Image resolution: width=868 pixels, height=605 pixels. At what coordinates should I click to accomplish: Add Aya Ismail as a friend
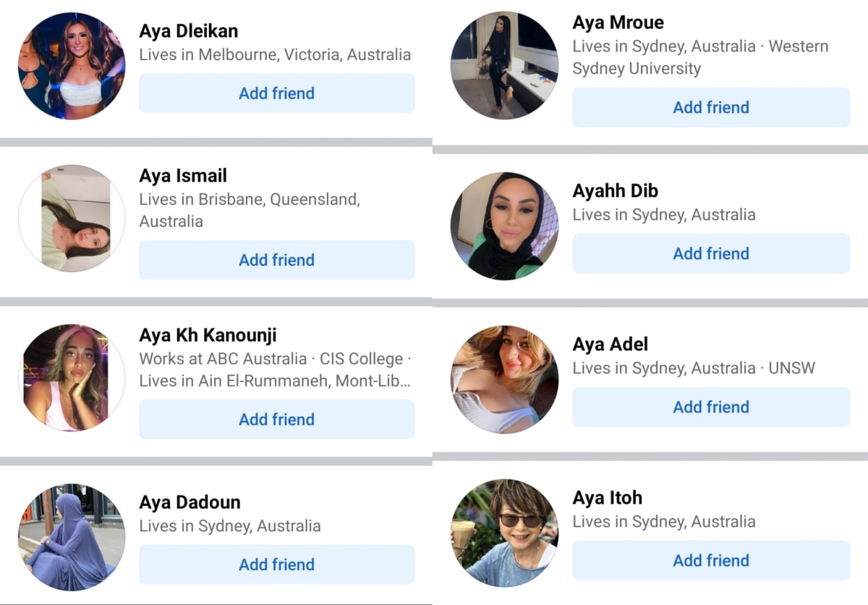(x=277, y=260)
